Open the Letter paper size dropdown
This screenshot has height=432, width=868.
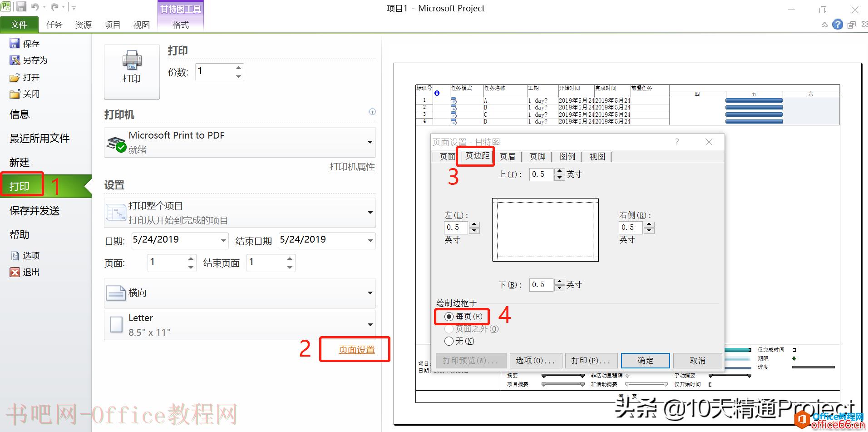pos(370,325)
